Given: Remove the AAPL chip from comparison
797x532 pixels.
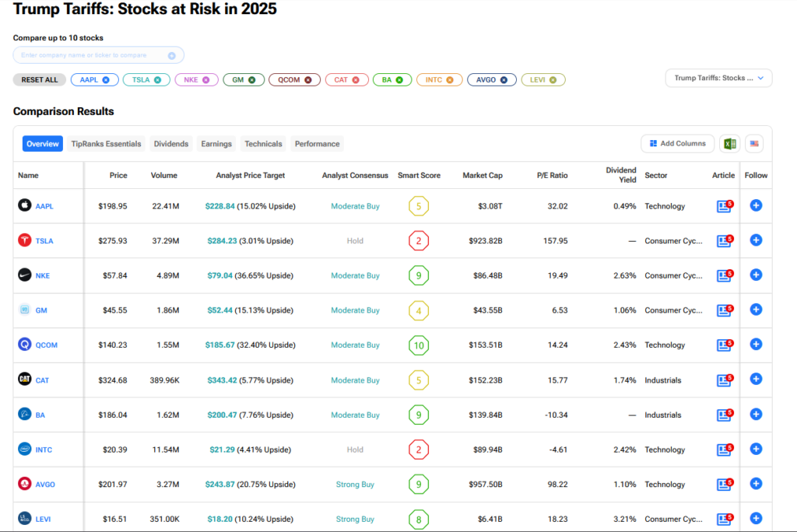Looking at the screenshot, I should tap(106, 80).
